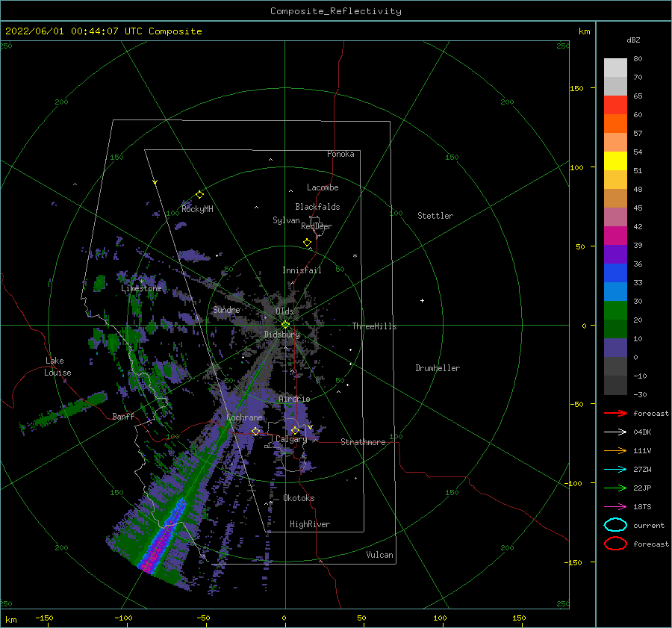The image size is (672, 628).
Task: Click the Vulcan label
Action: coord(380,555)
